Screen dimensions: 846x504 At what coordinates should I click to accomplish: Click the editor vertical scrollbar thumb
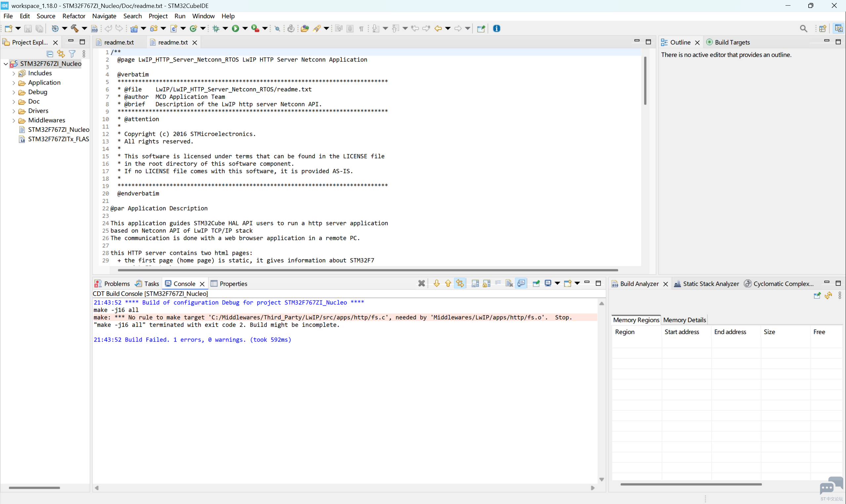click(645, 81)
